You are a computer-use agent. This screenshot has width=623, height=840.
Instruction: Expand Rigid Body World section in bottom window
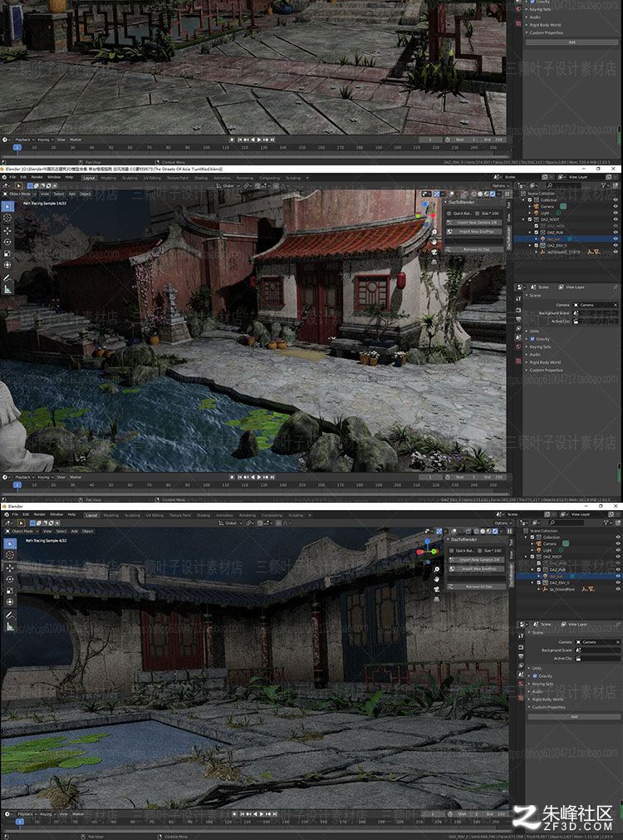pyautogui.click(x=547, y=700)
